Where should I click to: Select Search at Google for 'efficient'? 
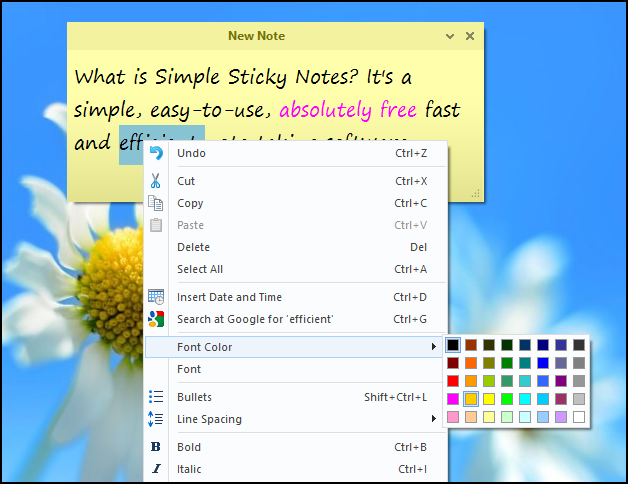tap(296, 319)
